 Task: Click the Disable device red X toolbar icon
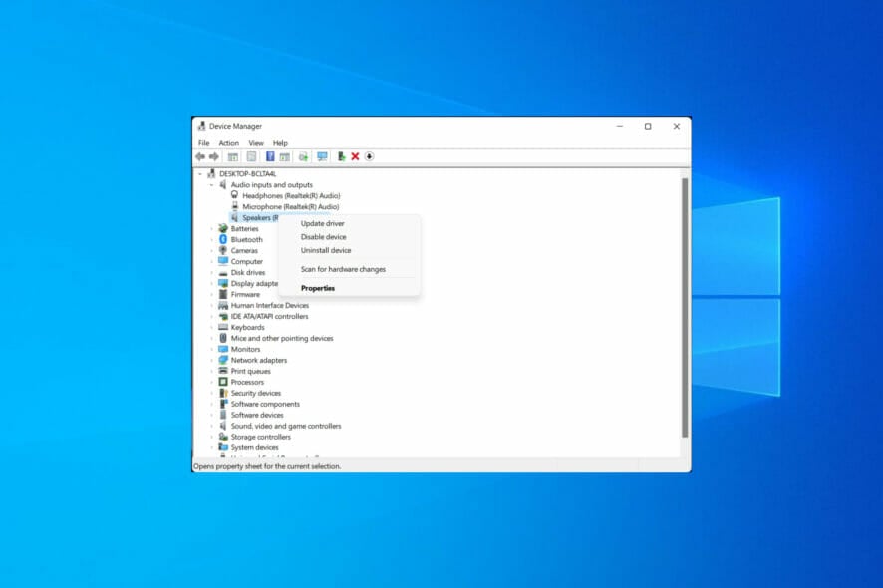(x=355, y=156)
